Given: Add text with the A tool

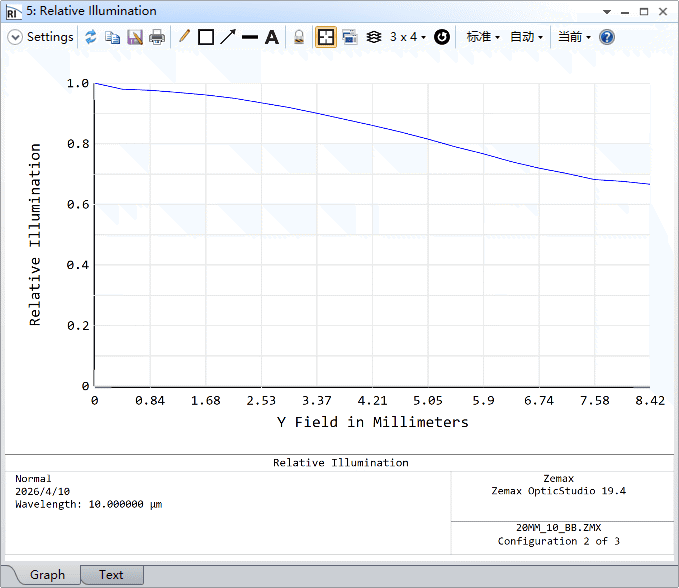Looking at the screenshot, I should (x=272, y=37).
